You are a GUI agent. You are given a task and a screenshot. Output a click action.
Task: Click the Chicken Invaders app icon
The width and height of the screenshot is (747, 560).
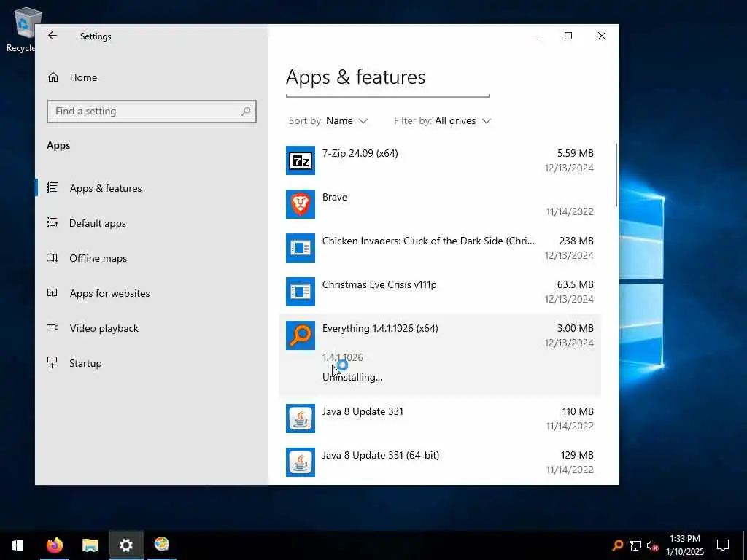pos(300,248)
